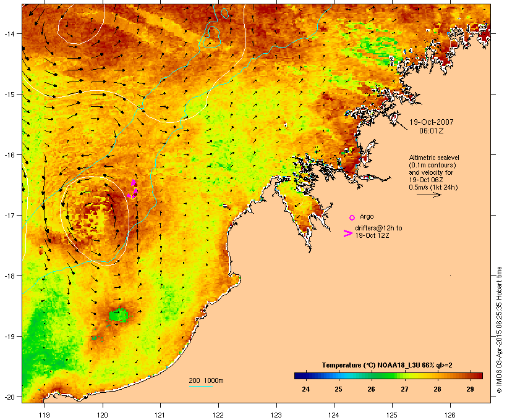Click the colorbar tick value 25
This screenshot has height=420, width=507.
click(x=338, y=389)
